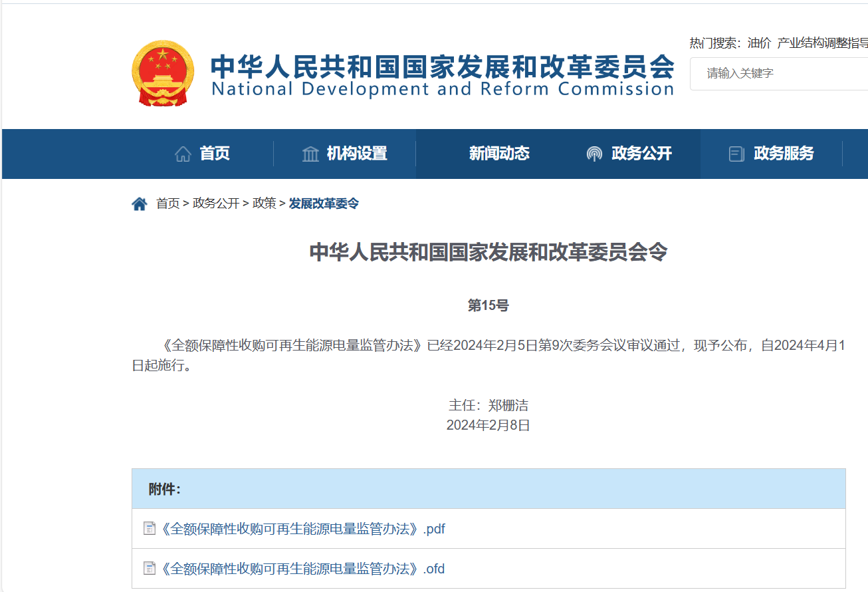868x592 pixels.
Task: Click the 热门搜索 label
Action: 715,43
